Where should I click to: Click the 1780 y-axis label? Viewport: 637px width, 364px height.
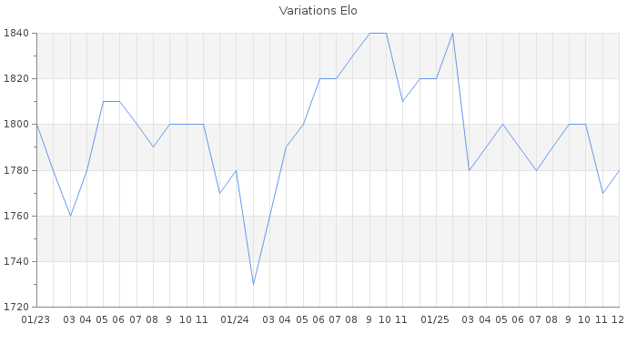tap(15, 170)
